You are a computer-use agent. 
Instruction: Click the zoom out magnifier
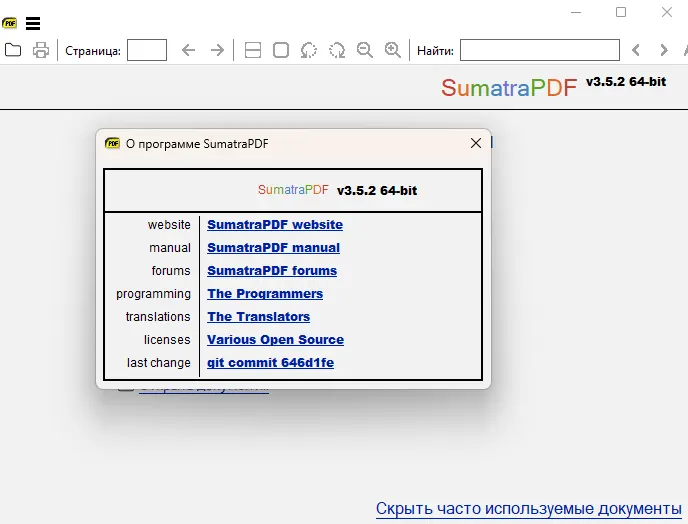[x=365, y=50]
